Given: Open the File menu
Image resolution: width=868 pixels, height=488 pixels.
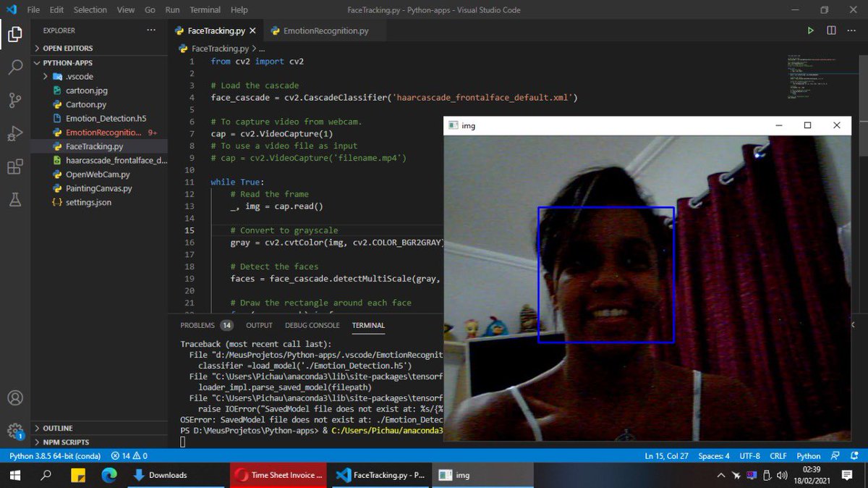Looking at the screenshot, I should point(33,10).
